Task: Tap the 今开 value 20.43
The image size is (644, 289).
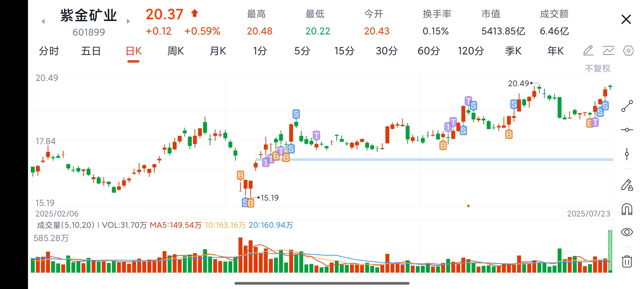Action: click(x=377, y=31)
